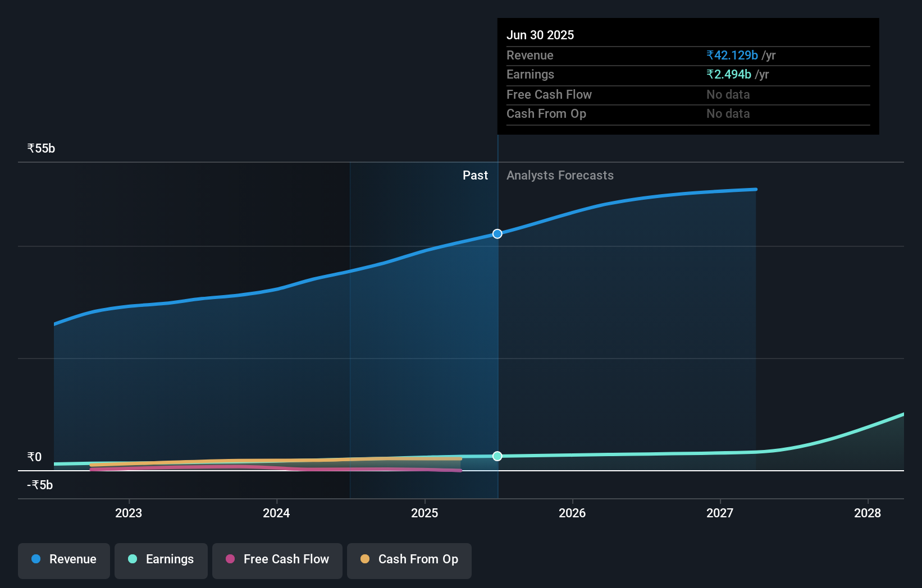Click the earnings data point marker on teal line

click(497, 456)
